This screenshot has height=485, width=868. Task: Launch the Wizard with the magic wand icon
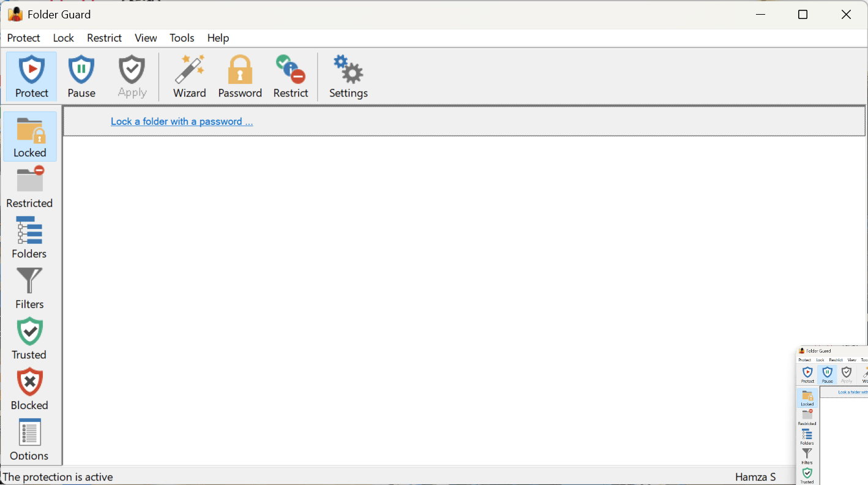(x=190, y=77)
